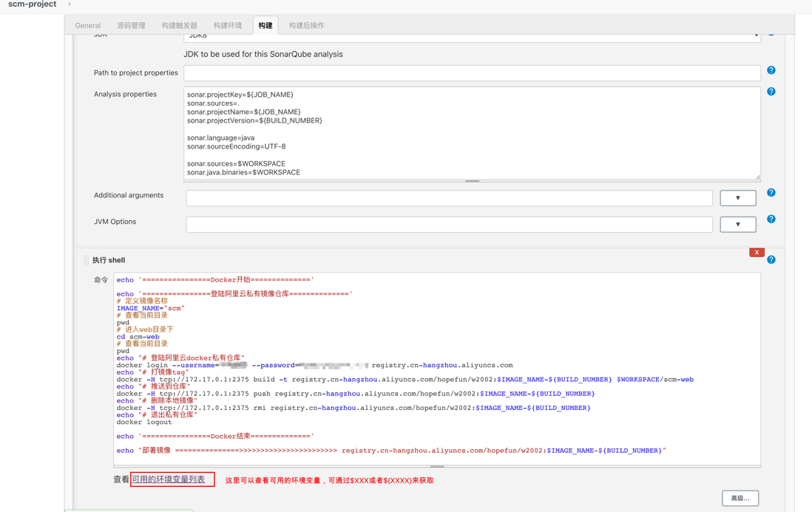812x512 pixels.
Task: Open the scm-project breadcrumb arrow menu
Action: click(x=70, y=4)
